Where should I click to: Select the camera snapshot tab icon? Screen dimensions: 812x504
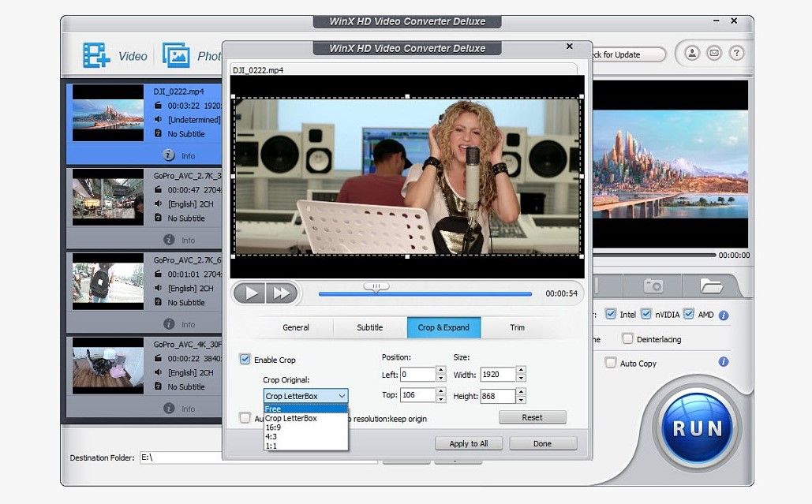pyautogui.click(x=653, y=286)
